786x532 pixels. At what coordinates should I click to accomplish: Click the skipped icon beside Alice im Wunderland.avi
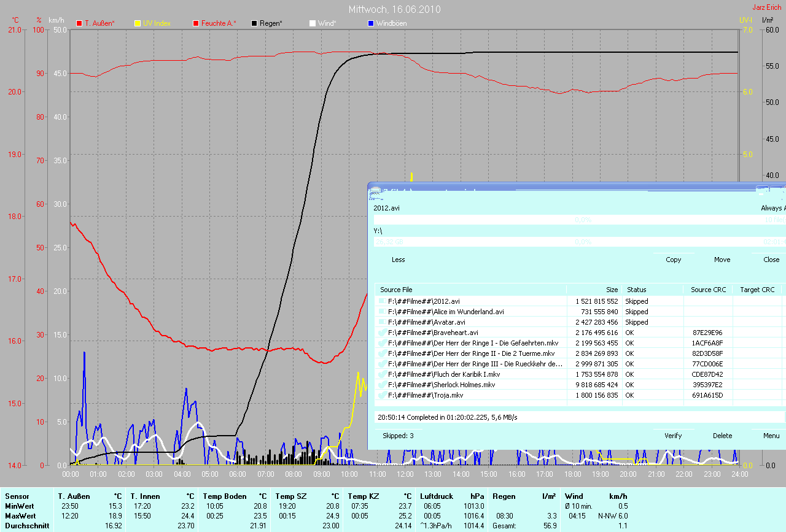click(x=383, y=312)
